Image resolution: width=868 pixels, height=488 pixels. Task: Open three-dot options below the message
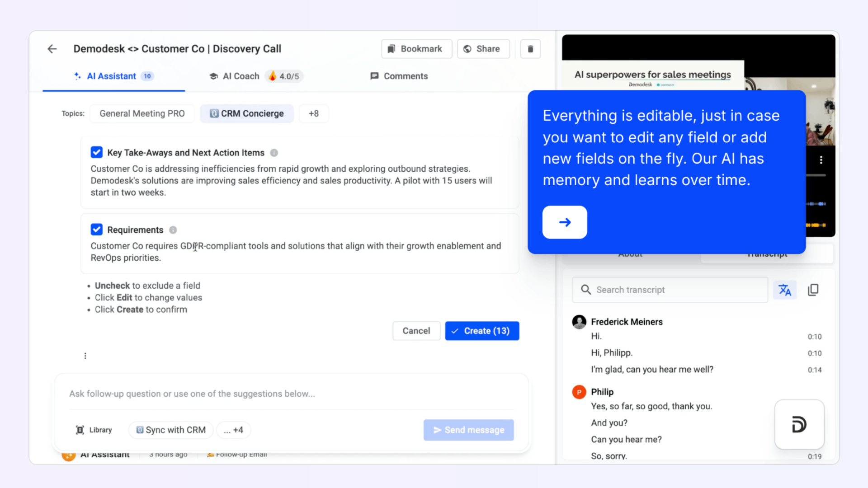85,356
